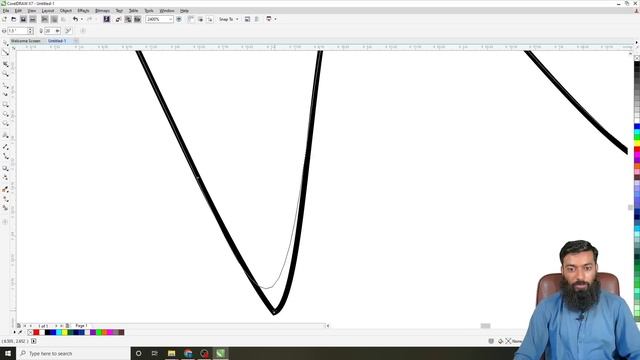Open the Object menu
Image resolution: width=640 pixels, height=360 pixels.
[x=66, y=11]
